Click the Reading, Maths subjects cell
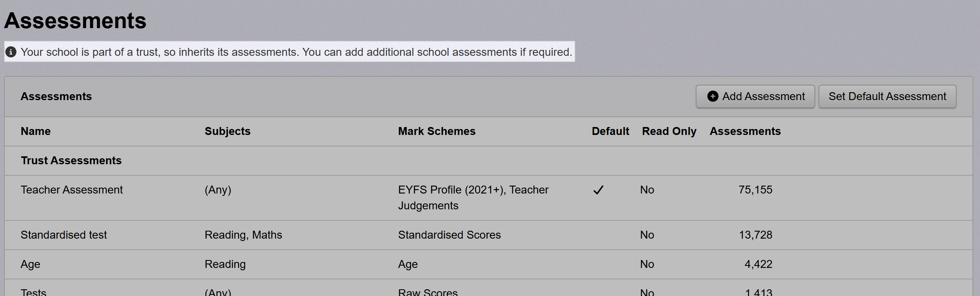 tap(243, 235)
